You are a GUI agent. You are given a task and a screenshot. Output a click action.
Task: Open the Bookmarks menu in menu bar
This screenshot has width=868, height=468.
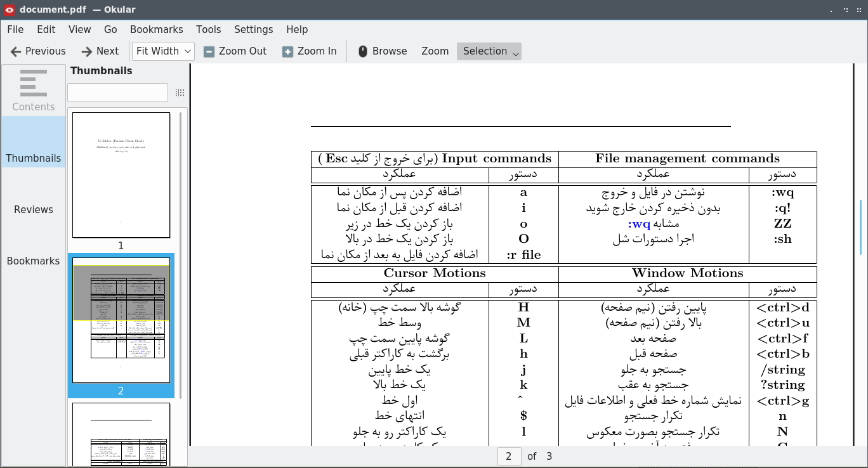coord(156,29)
